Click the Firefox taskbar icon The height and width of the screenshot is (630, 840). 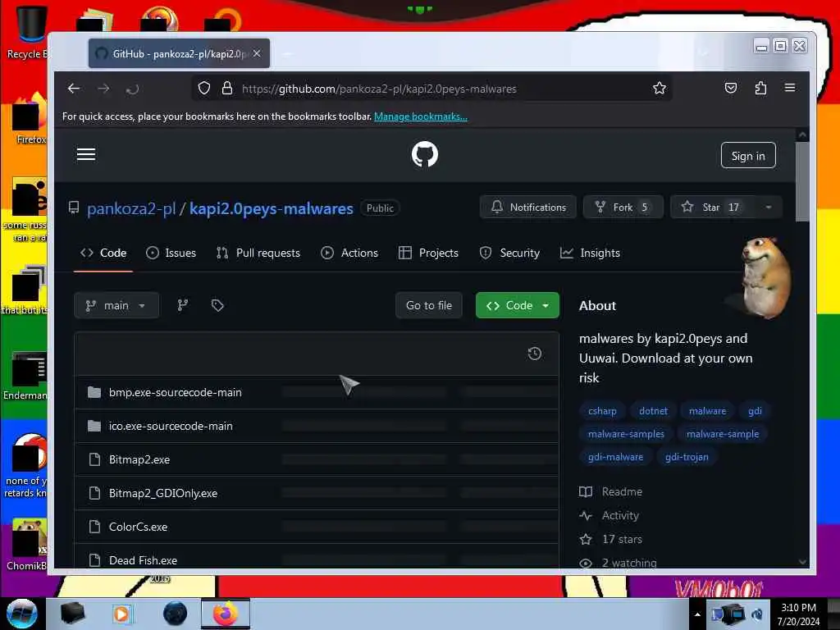[x=226, y=614]
